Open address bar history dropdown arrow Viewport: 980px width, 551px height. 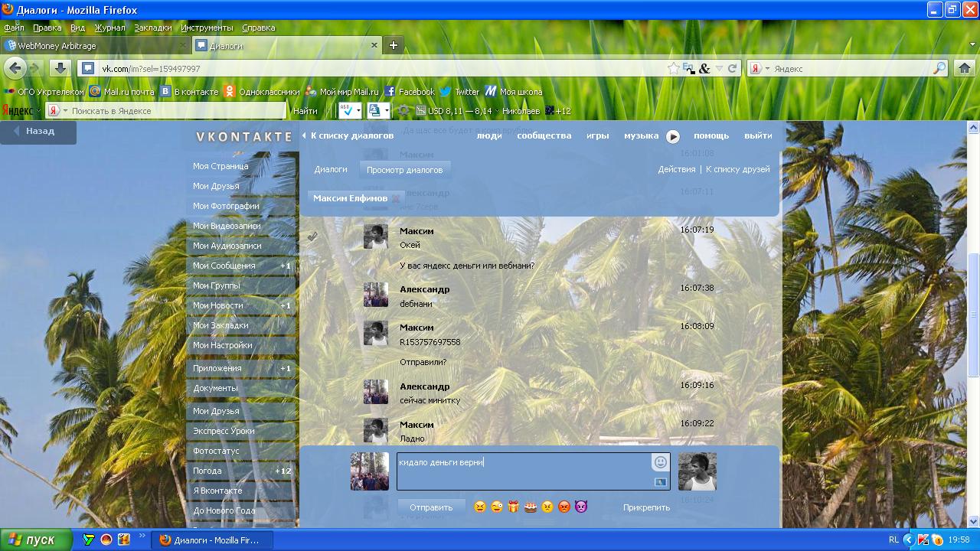(719, 68)
